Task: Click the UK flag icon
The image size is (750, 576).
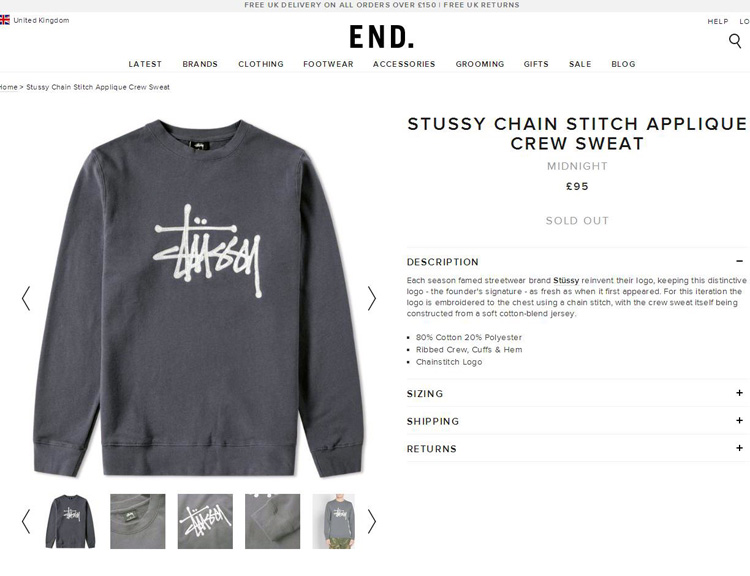Action: [4, 20]
